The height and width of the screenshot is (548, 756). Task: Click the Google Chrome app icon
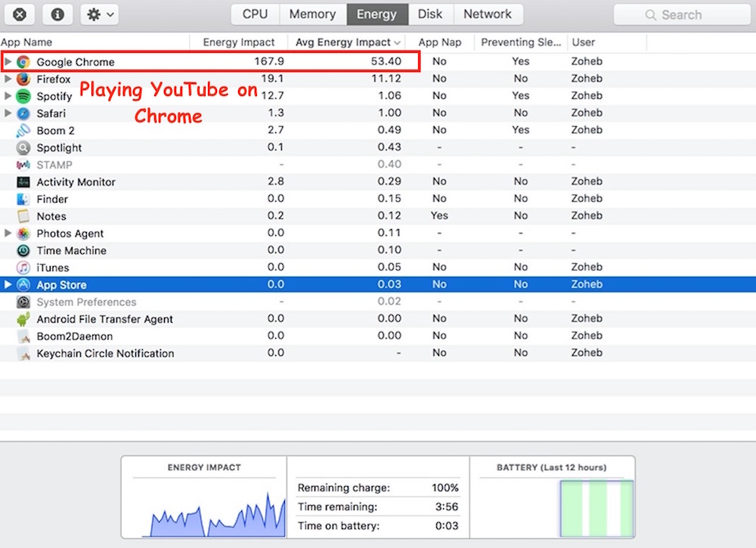tap(23, 62)
